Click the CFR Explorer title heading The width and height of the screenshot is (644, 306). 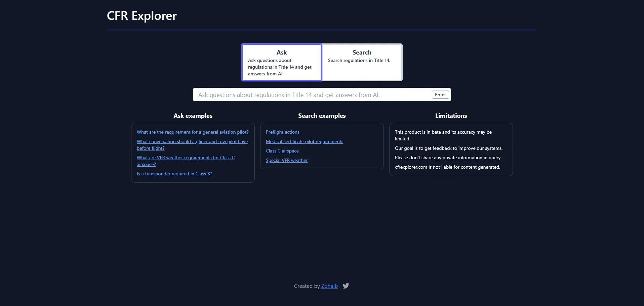click(142, 16)
